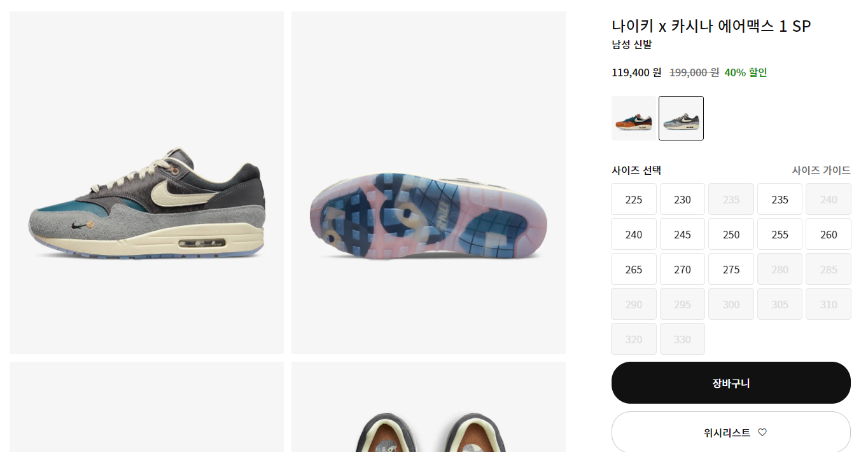Choose size 245

pos(682,235)
